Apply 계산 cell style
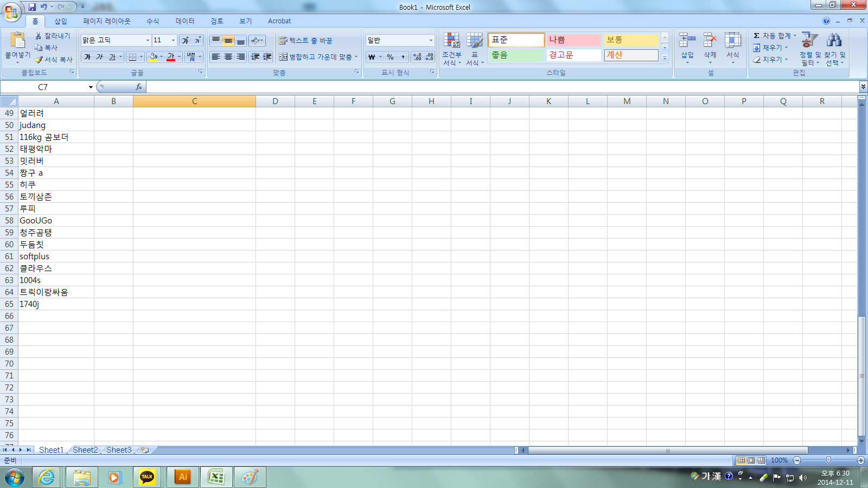The image size is (868, 488). coord(631,55)
